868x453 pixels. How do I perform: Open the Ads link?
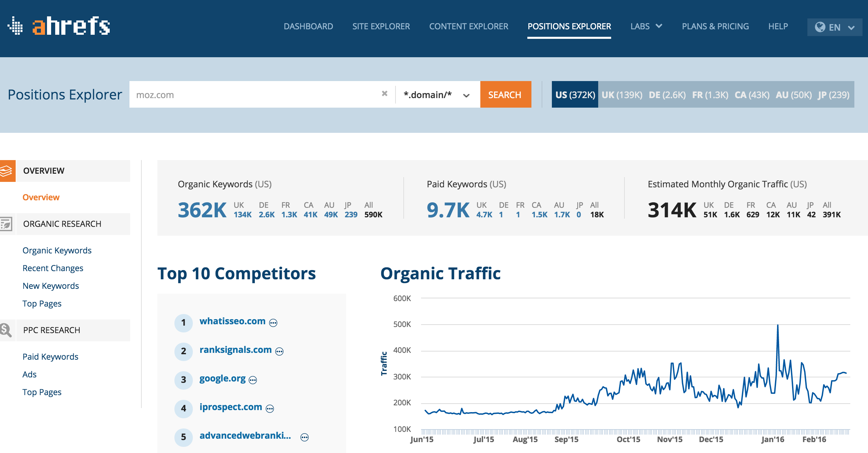[29, 374]
